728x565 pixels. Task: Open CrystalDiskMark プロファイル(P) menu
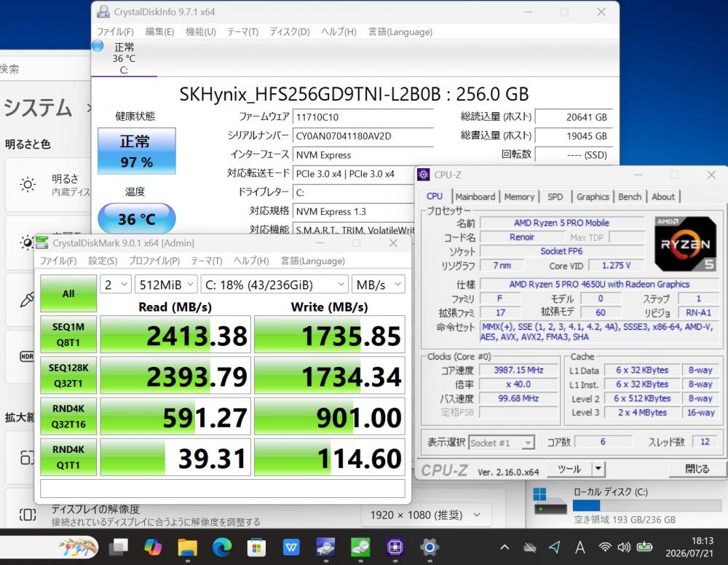coord(154,261)
